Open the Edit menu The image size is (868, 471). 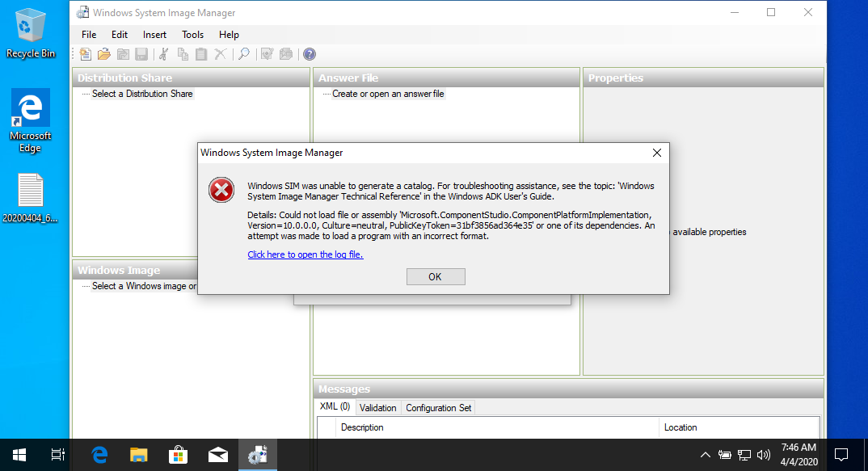[x=120, y=34]
